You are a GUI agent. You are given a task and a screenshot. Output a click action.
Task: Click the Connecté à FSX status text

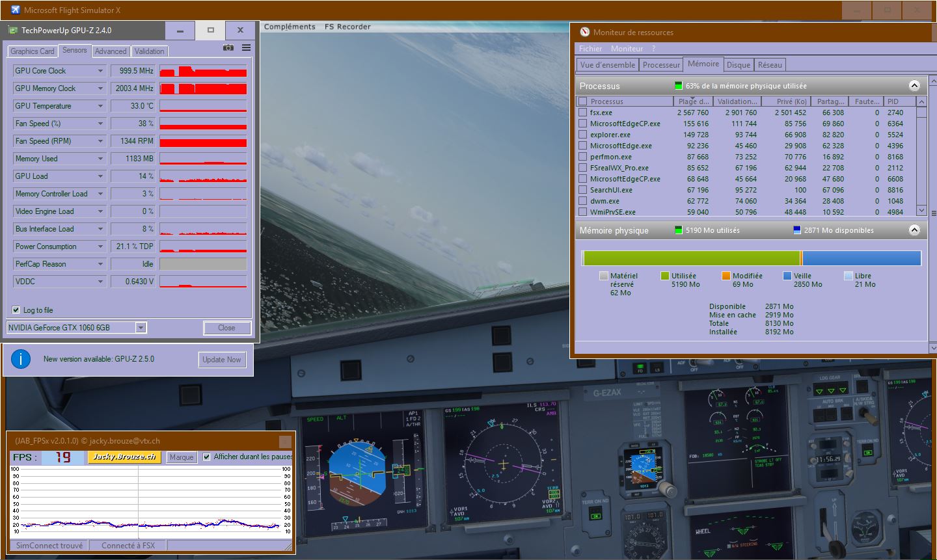point(128,546)
